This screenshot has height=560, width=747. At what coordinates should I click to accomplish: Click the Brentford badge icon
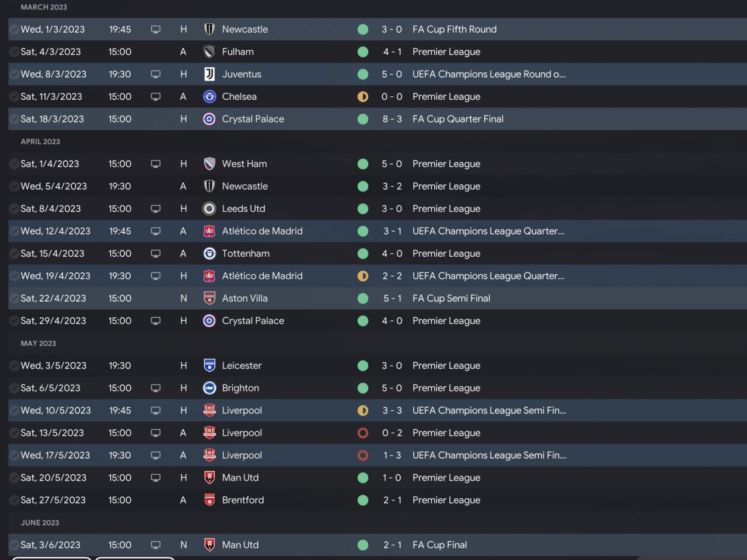209,500
